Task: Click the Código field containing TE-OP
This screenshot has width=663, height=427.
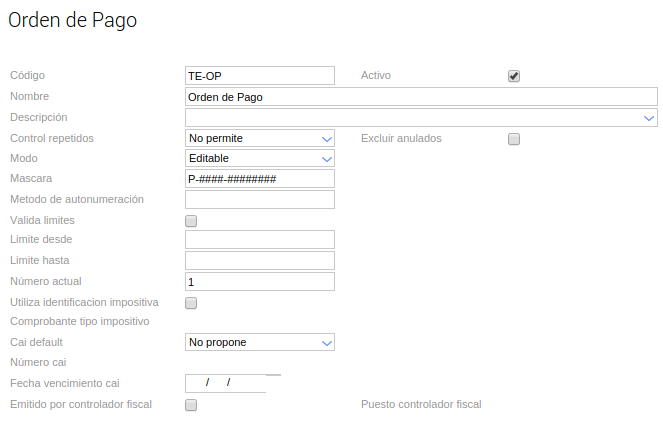Action: coord(259,76)
